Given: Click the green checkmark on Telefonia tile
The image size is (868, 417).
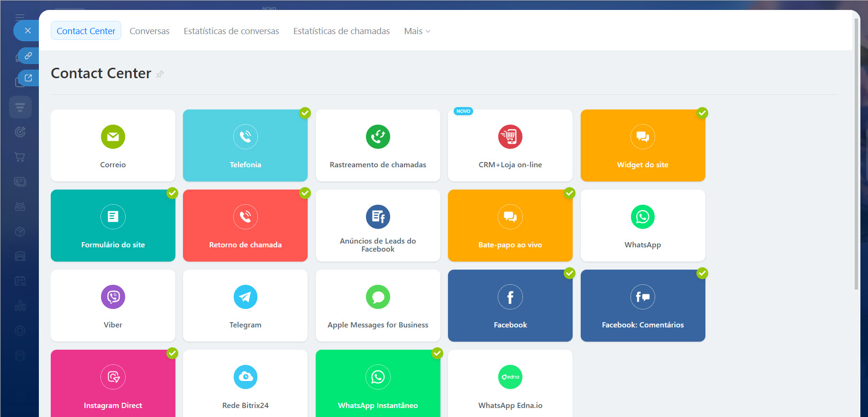Looking at the screenshot, I should 305,113.
